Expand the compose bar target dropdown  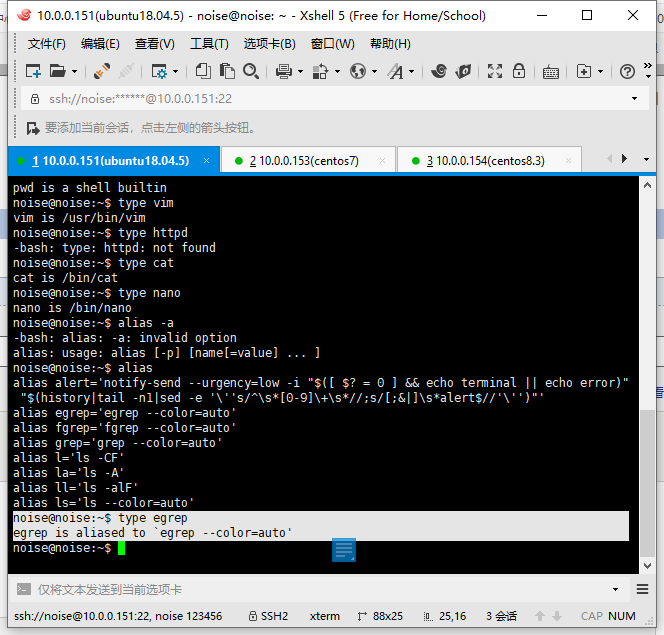point(615,589)
